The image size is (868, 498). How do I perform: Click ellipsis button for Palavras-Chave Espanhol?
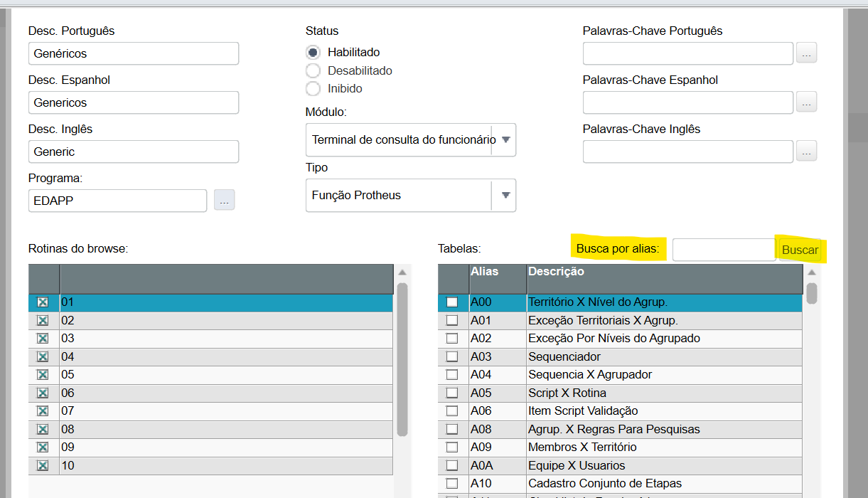coord(806,102)
